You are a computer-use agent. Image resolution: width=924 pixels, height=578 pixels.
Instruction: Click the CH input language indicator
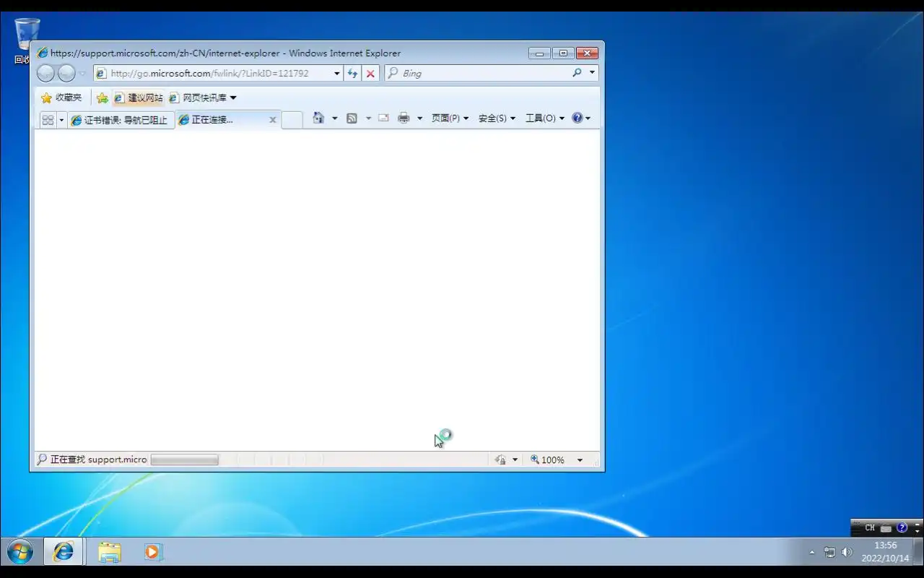[870, 528]
